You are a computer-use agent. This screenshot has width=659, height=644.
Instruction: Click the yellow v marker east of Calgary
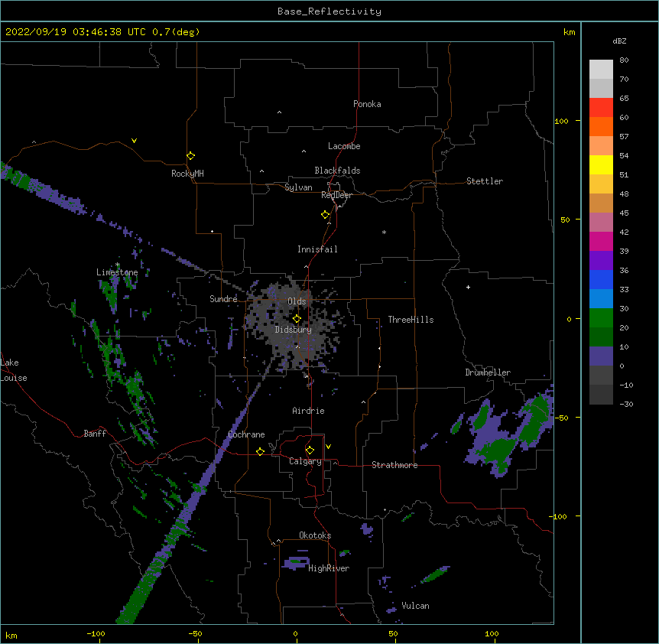(x=328, y=447)
